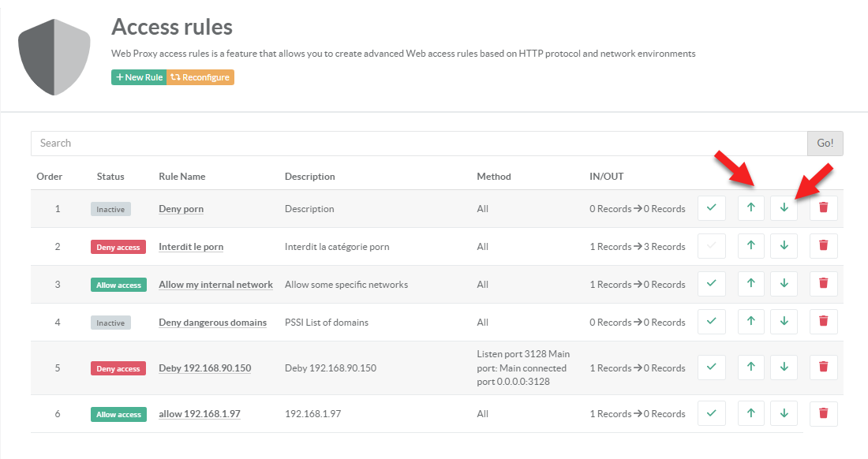Viewport: 868px width, 459px height.
Task: Open the 'Allow my internal network' rule
Action: (215, 285)
